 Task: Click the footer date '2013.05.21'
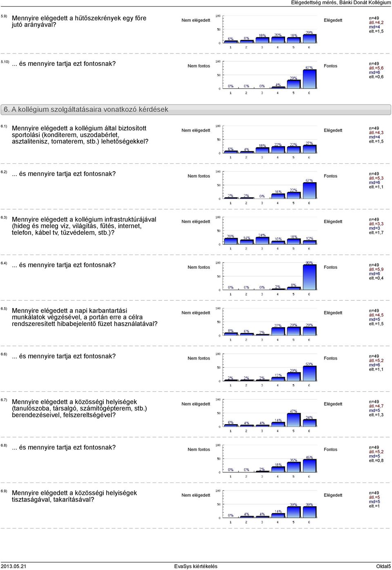pyautogui.click(x=13, y=566)
